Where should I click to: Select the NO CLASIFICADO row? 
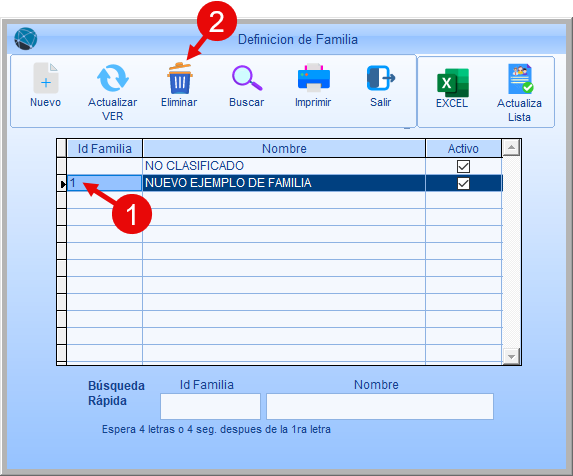284,166
